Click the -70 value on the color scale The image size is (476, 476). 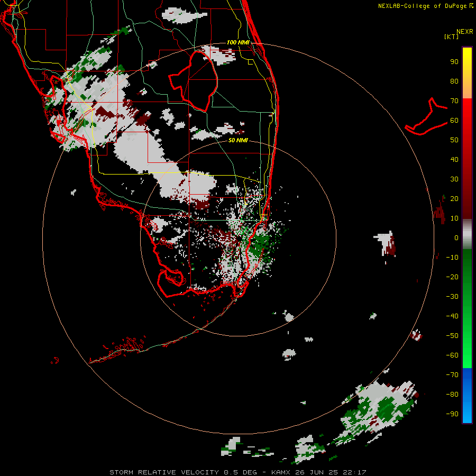(452, 375)
